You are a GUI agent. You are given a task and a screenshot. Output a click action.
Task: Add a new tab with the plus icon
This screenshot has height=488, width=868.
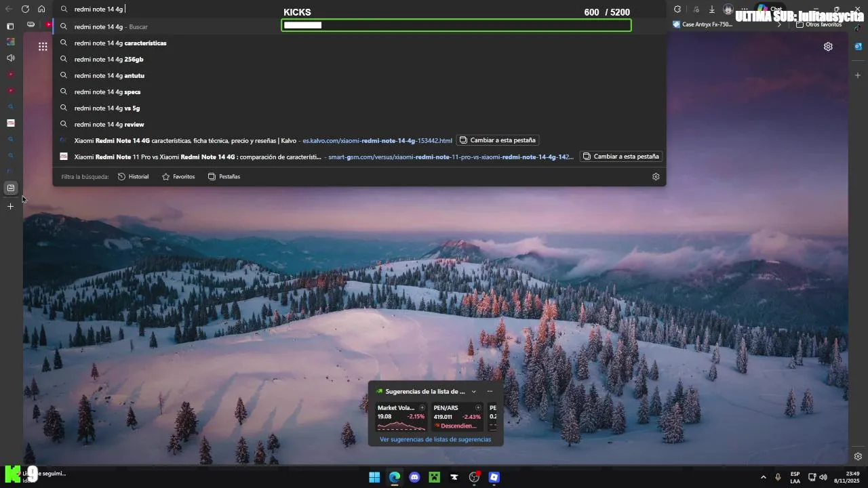click(10, 206)
